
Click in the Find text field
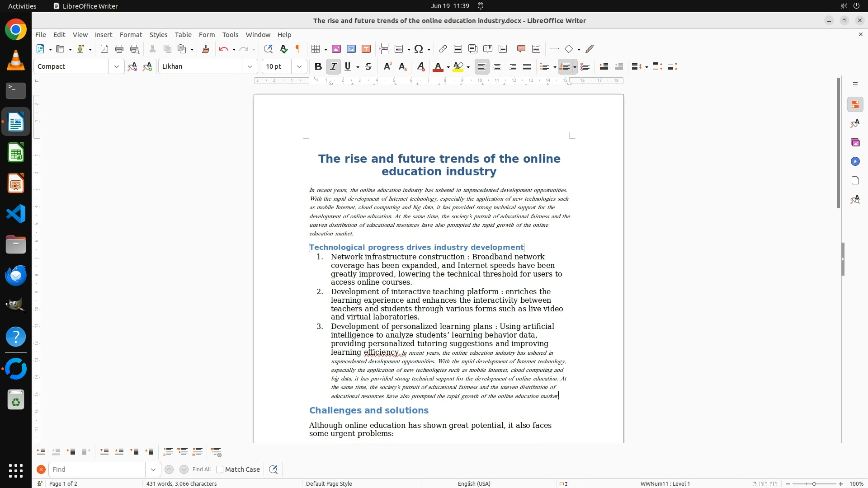click(97, 469)
